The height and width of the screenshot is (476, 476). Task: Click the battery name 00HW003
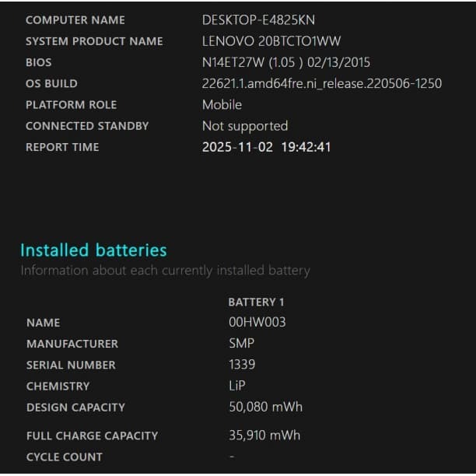257,322
